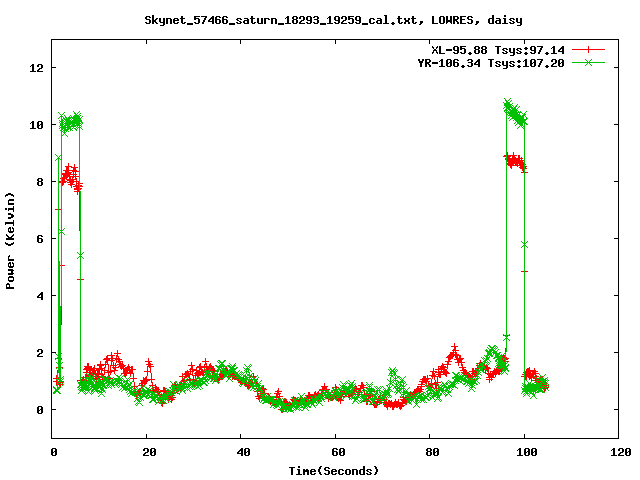Click the y-axis tick label 4
The width and height of the screenshot is (640, 480).
click(x=40, y=296)
